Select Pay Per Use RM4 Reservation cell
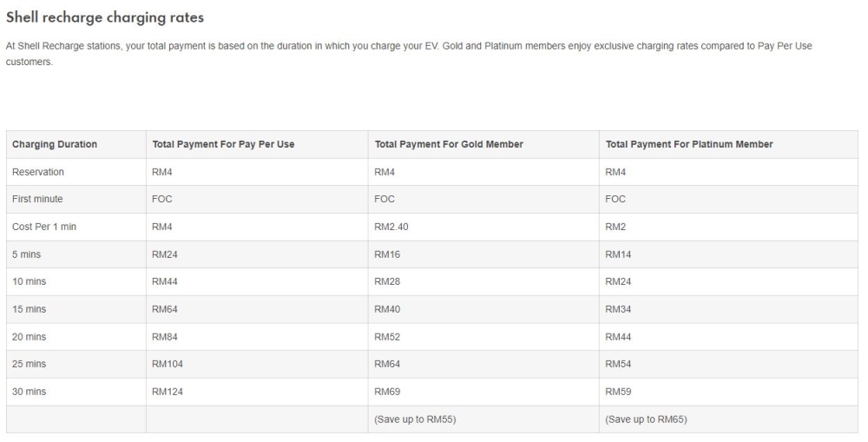This screenshot has height=442, width=868. coord(162,172)
